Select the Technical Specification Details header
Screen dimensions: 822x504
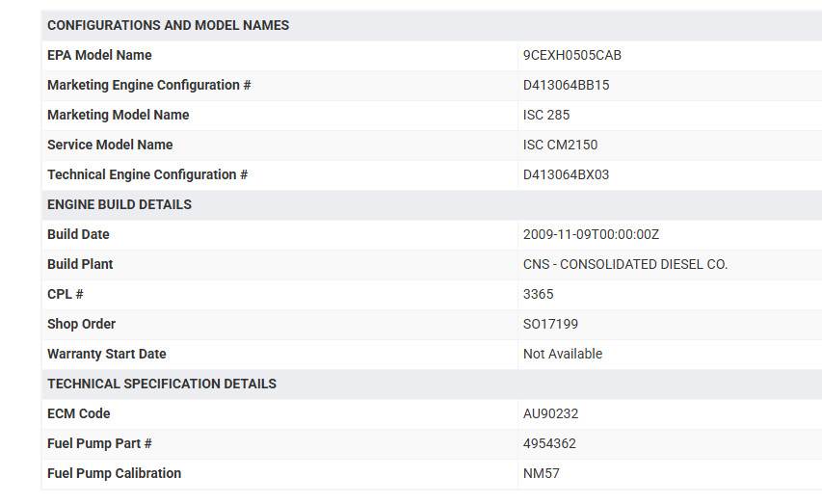click(162, 384)
